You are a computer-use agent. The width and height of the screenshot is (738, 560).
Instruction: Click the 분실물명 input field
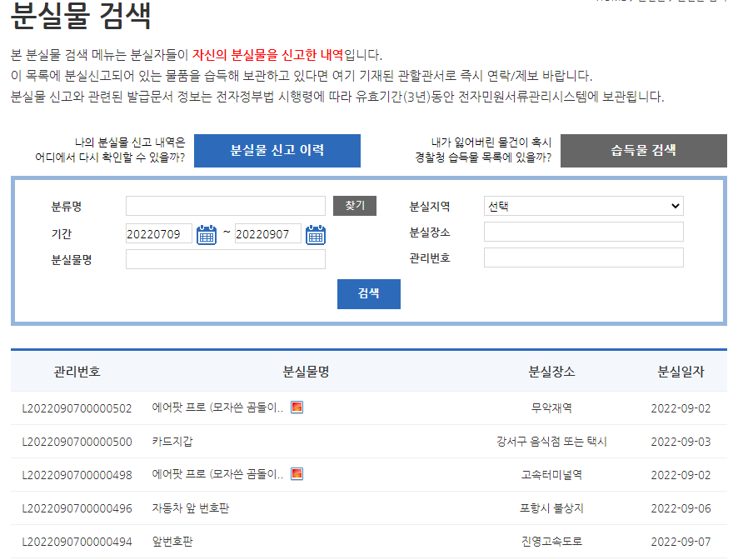coord(225,259)
